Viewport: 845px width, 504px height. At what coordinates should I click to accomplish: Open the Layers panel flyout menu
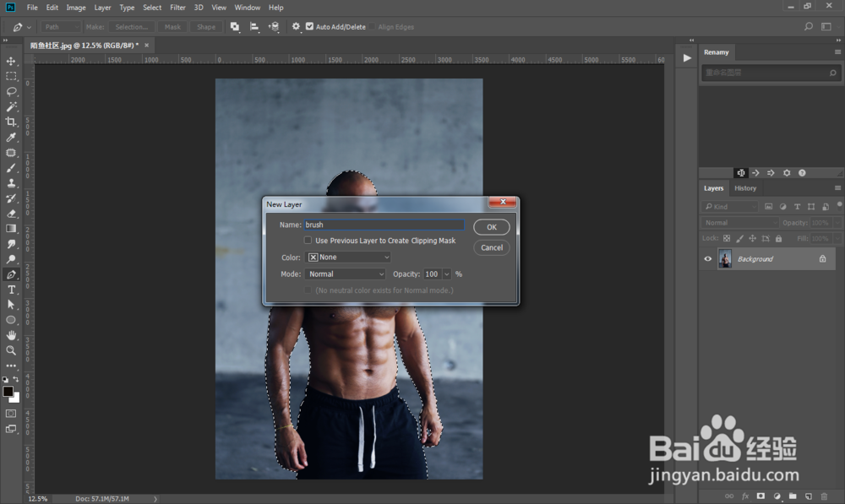tap(837, 188)
